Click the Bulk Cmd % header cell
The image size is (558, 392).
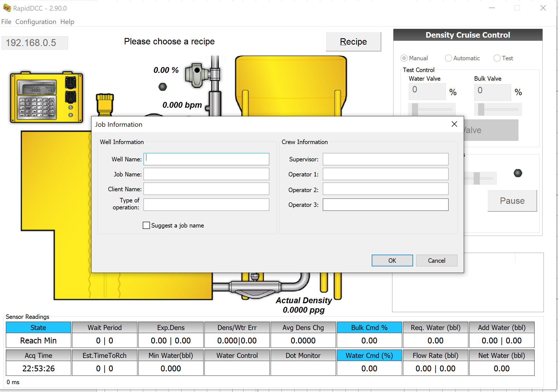[x=369, y=328]
